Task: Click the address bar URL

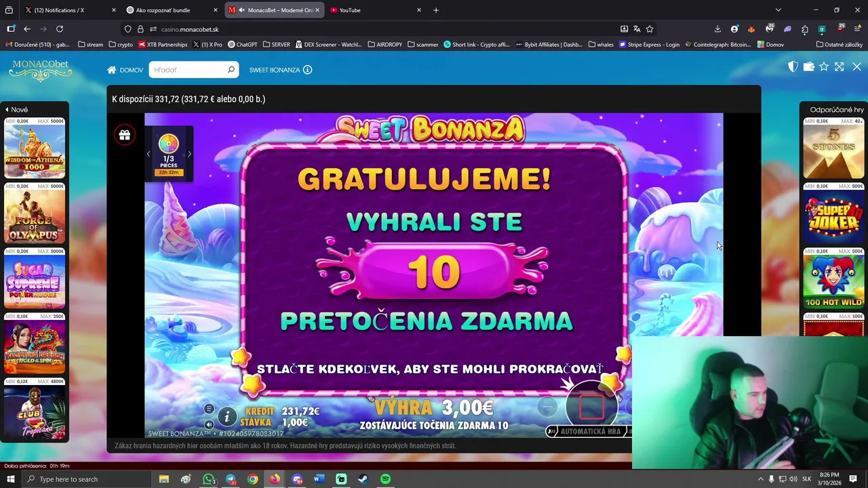Action: (x=190, y=29)
